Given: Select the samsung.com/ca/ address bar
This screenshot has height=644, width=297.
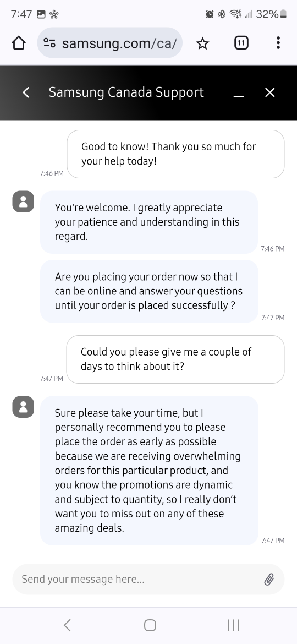Looking at the screenshot, I should pyautogui.click(x=110, y=43).
